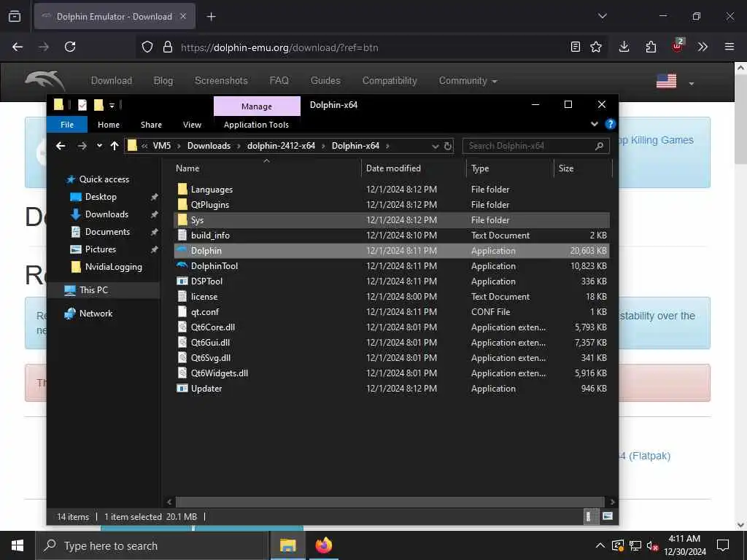The height and width of the screenshot is (560, 747).
Task: Expand the Explorer ribbon
Action: pos(594,124)
